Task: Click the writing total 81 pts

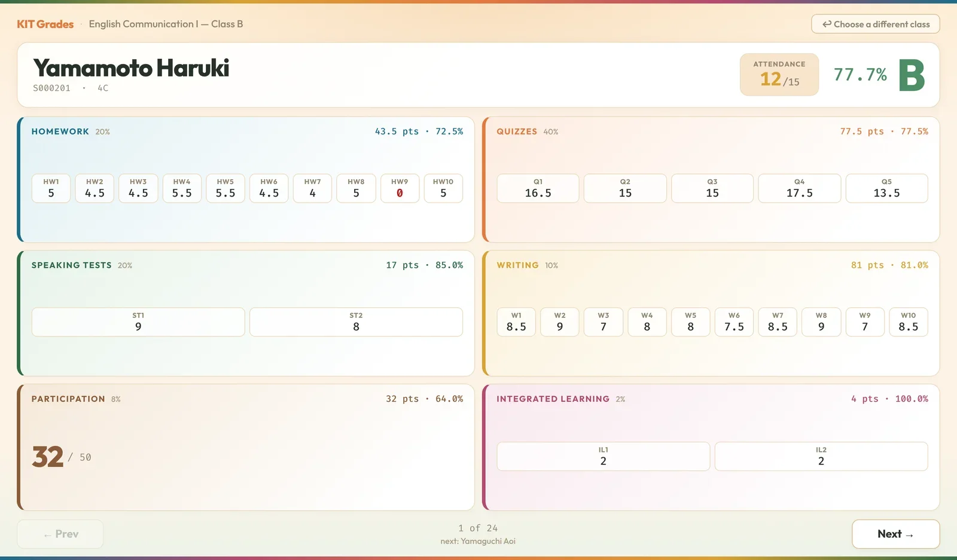Action: 867,265
